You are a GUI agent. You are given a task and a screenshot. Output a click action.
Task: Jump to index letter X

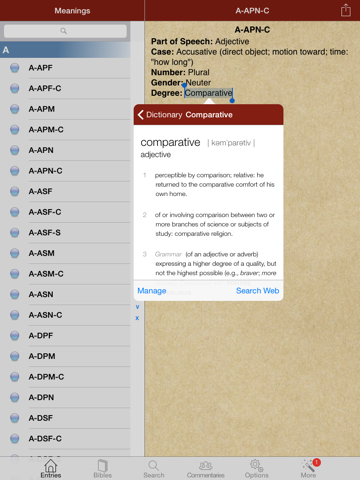[137, 318]
